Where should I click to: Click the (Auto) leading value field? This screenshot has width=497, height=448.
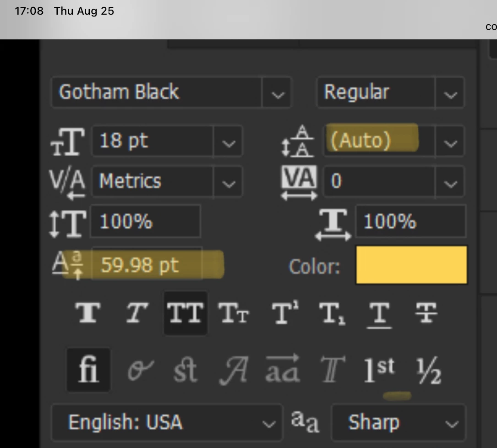point(379,141)
